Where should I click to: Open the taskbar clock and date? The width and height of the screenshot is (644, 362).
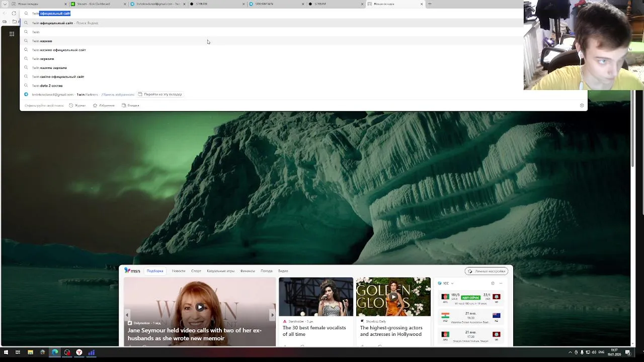[x=614, y=352]
